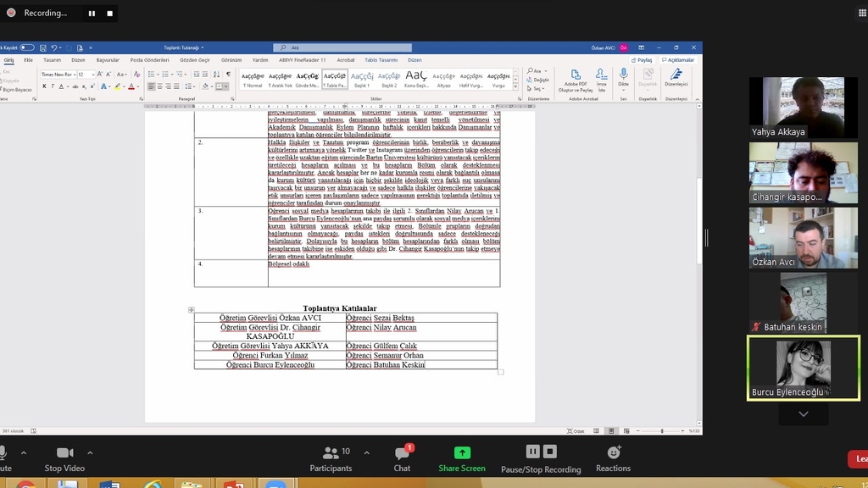Click Adobe PDF Oluştur ve Paylaş icon
This screenshot has height=488, width=868.
(x=576, y=75)
